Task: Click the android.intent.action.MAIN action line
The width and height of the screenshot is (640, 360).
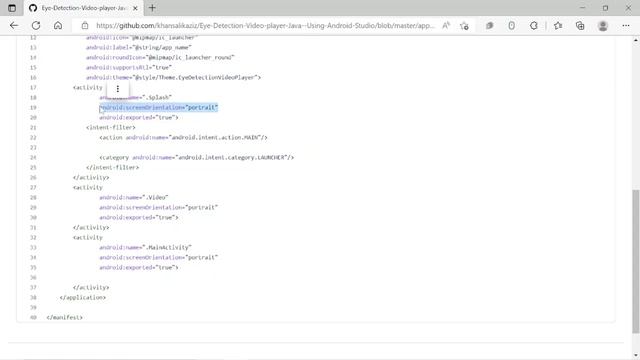Action: click(x=183, y=138)
